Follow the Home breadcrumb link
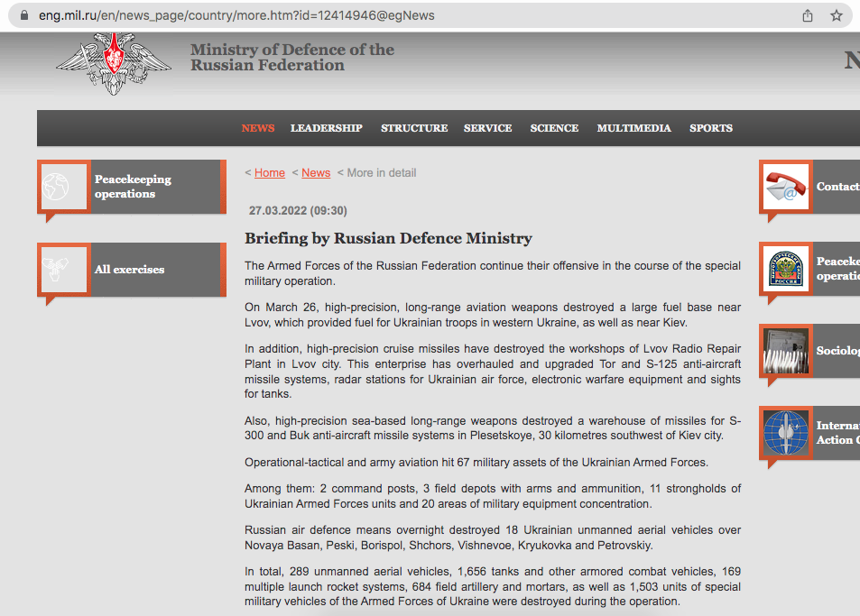Viewport: 860px width, 616px height. (269, 172)
